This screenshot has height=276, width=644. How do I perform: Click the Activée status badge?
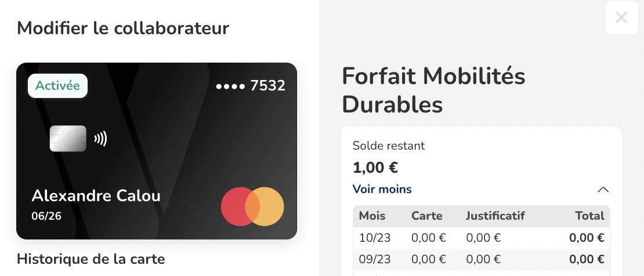tap(57, 86)
